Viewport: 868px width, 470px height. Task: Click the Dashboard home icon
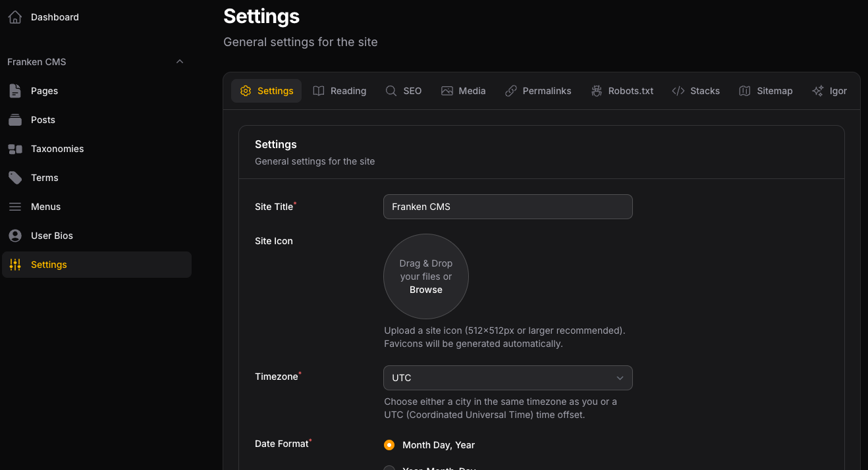coord(14,16)
